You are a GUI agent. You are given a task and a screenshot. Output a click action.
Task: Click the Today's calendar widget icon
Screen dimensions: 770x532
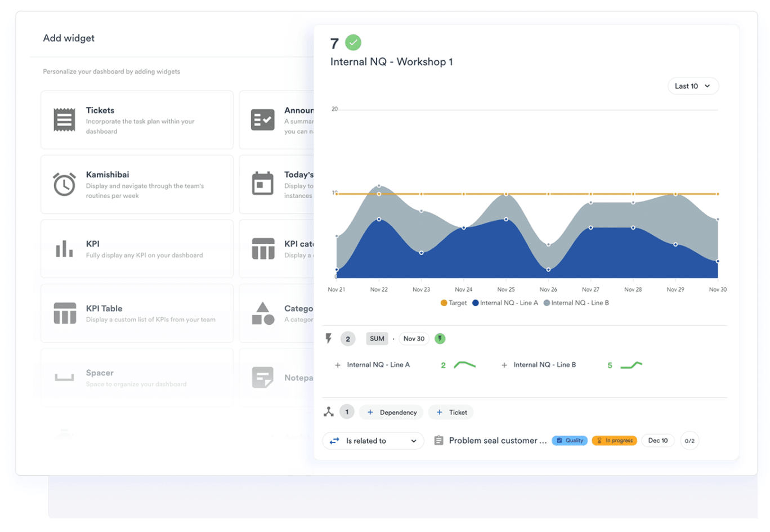[262, 184]
